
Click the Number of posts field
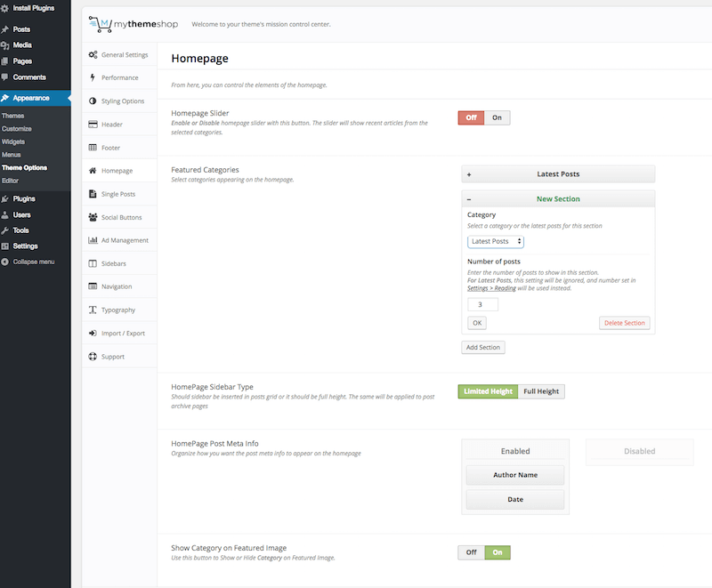pyautogui.click(x=482, y=304)
